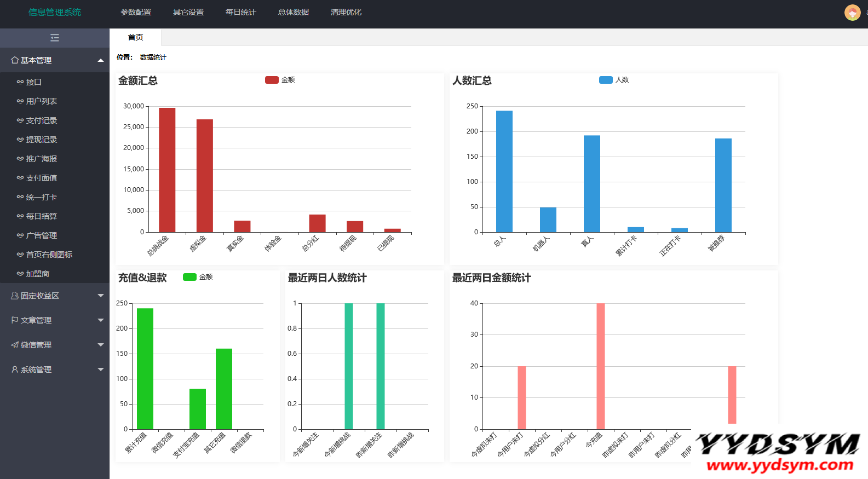Image resolution: width=868 pixels, height=479 pixels.
Task: Click the person icon beside 固定收益区
Action: tap(15, 296)
